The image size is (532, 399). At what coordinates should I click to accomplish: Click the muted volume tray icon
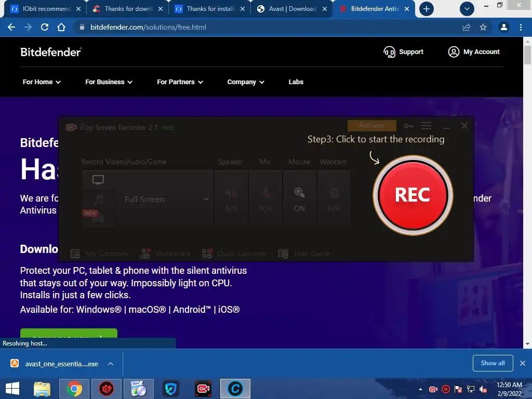click(x=483, y=389)
